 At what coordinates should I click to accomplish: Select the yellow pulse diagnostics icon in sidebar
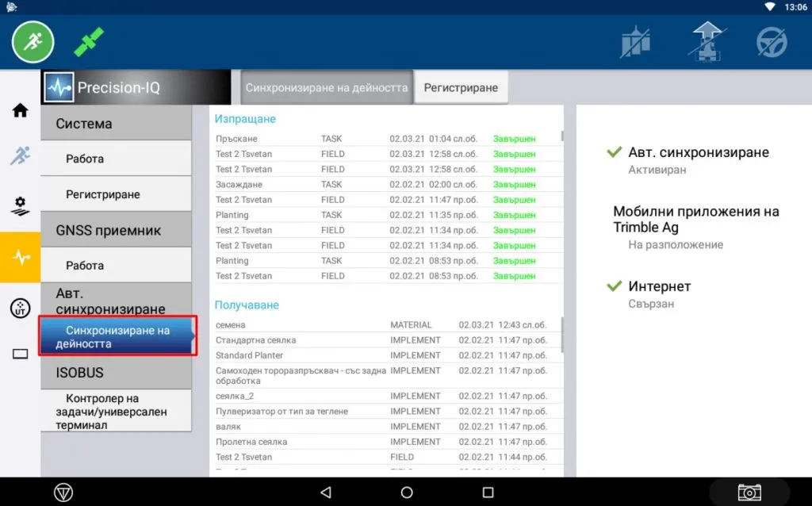20,257
